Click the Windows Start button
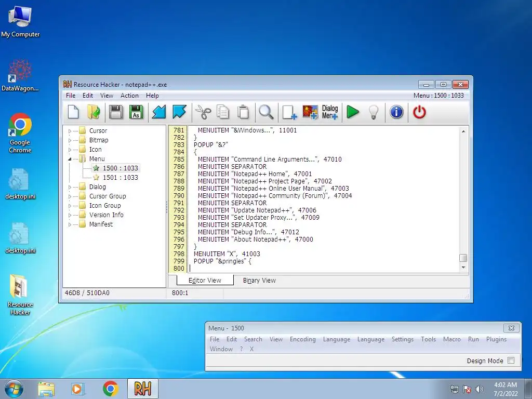Screen dimensions: 532x399 click(x=14, y=389)
